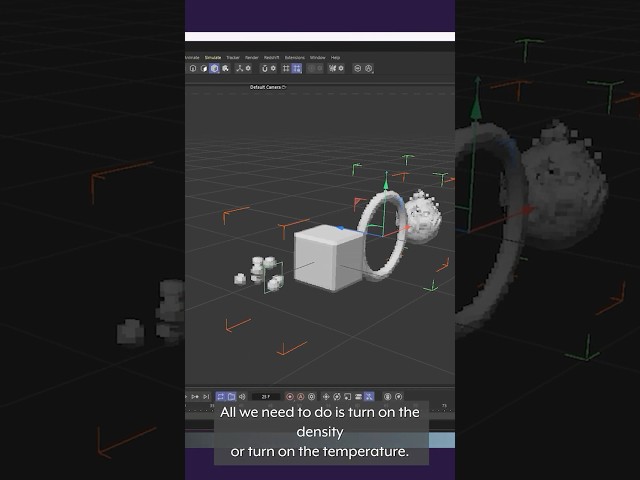
Task: Toggle the autokeying A button
Action: coord(301,397)
